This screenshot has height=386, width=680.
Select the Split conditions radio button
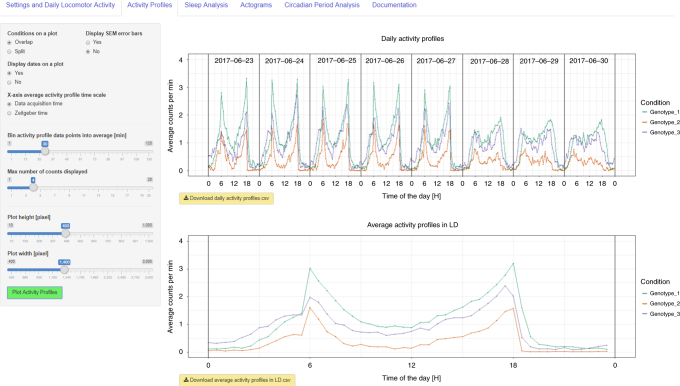click(9, 52)
